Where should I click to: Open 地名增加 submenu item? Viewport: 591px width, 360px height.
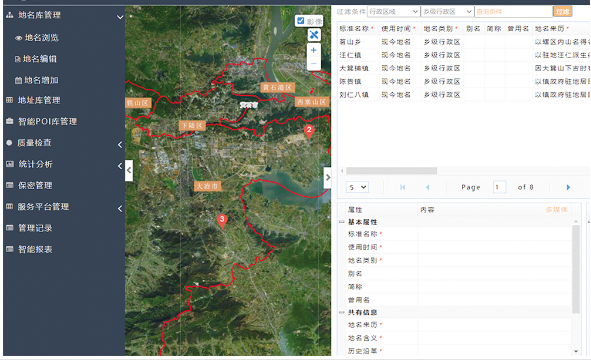click(x=41, y=80)
